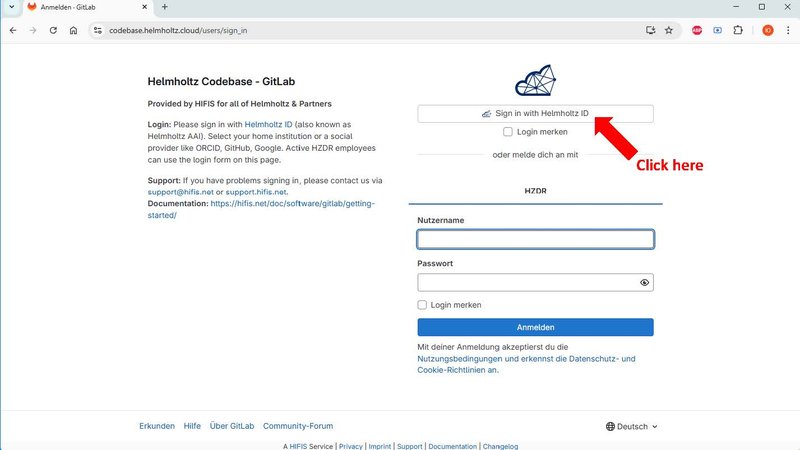Image resolution: width=800 pixels, height=450 pixels.
Task: Open the Hilfe footer link
Action: coord(192,426)
